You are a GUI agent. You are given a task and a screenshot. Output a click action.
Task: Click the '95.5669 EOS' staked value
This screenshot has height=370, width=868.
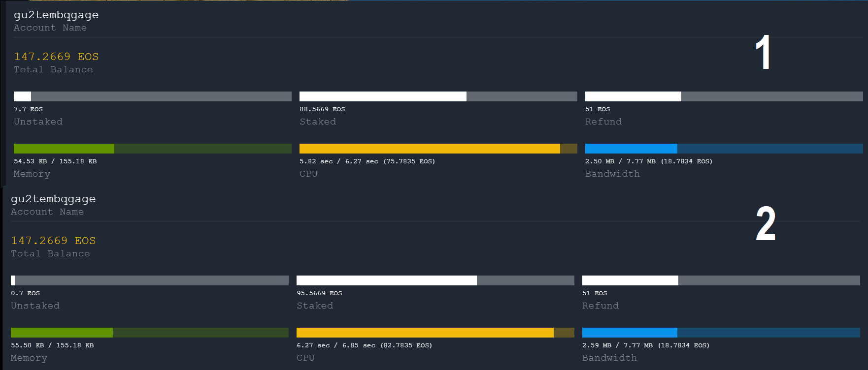[x=319, y=293]
